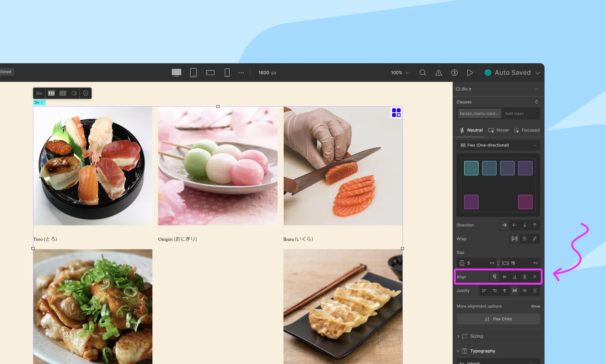606x364 pixels.
Task: Open the accessibility checker icon
Action: [454, 73]
